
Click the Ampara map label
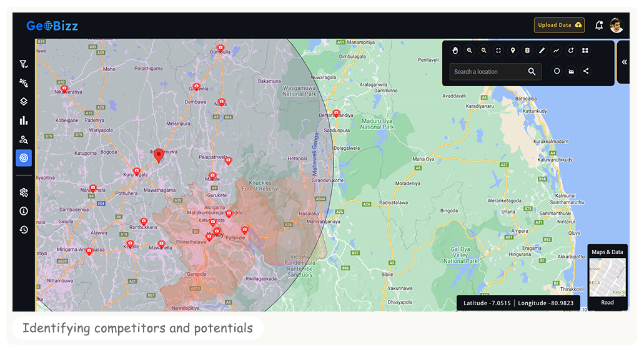[x=520, y=231]
